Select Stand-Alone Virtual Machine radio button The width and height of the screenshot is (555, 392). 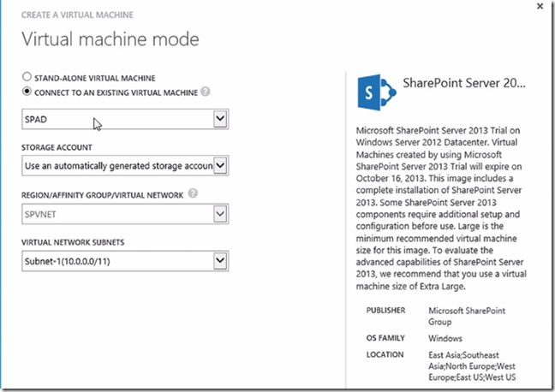coord(27,77)
